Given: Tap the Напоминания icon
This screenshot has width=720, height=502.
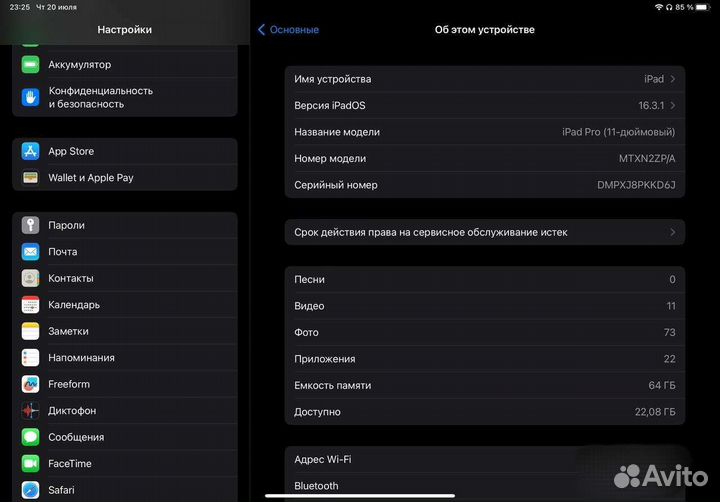Looking at the screenshot, I should 30,358.
